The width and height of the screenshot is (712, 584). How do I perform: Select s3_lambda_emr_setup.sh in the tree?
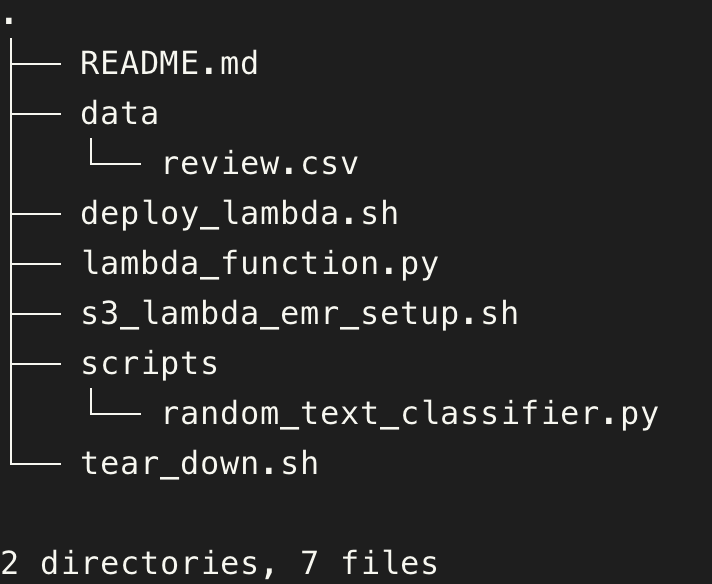[x=299, y=313]
